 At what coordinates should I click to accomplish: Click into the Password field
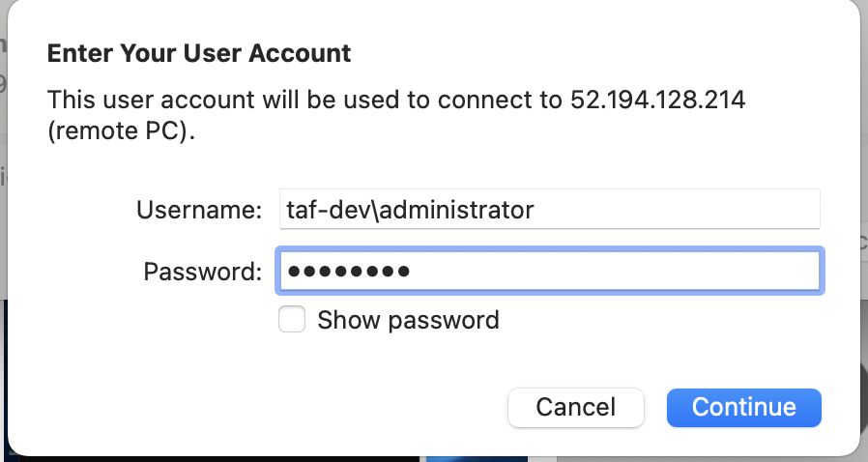pos(549,271)
